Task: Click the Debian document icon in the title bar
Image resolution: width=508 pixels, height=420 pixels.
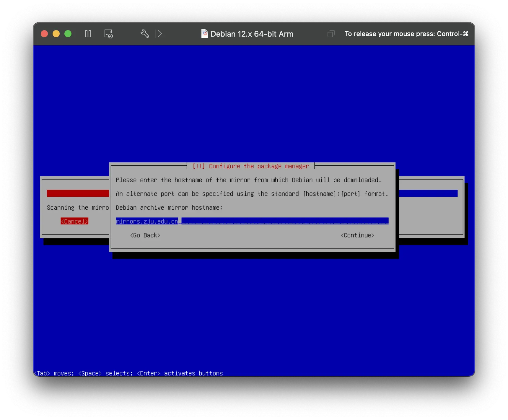Action: [x=204, y=34]
